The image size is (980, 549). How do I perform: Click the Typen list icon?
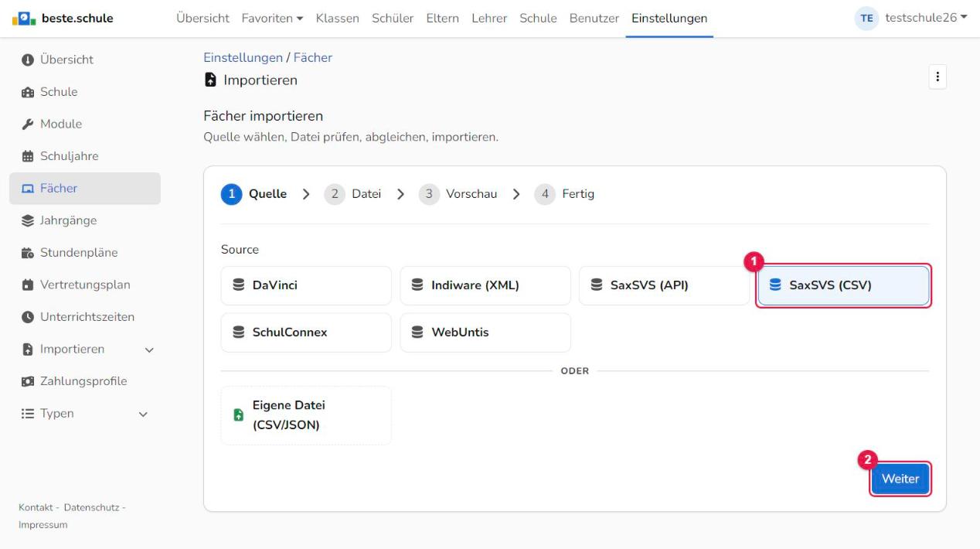pyautogui.click(x=28, y=414)
